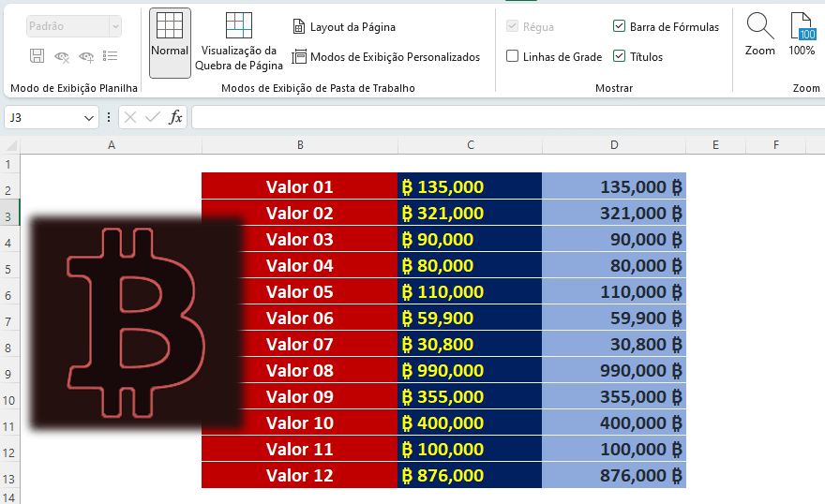Toggle the Régua checkbox
This screenshot has height=504, width=825.
click(x=512, y=25)
